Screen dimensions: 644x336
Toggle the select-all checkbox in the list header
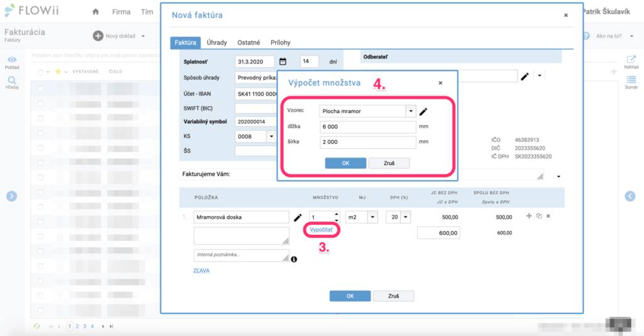click(x=40, y=72)
